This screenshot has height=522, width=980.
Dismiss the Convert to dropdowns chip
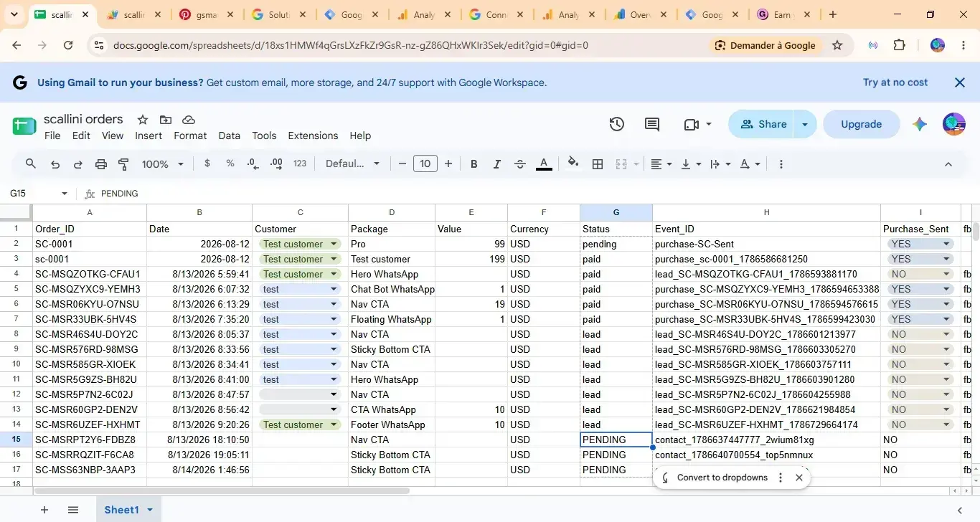[x=799, y=478]
